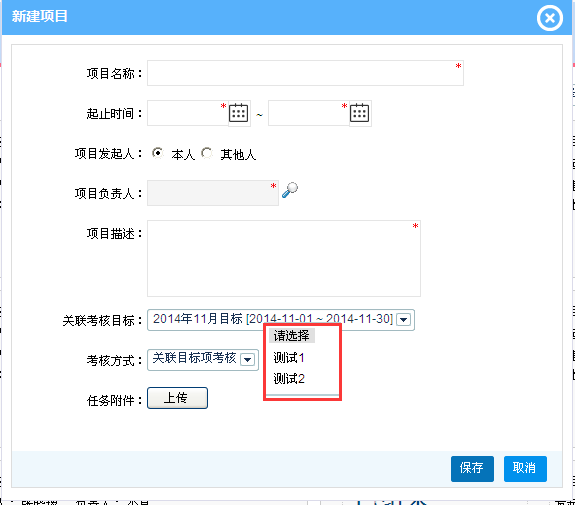This screenshot has height=505, width=575.
Task: Focus the 项目名称 input field
Action: click(305, 73)
